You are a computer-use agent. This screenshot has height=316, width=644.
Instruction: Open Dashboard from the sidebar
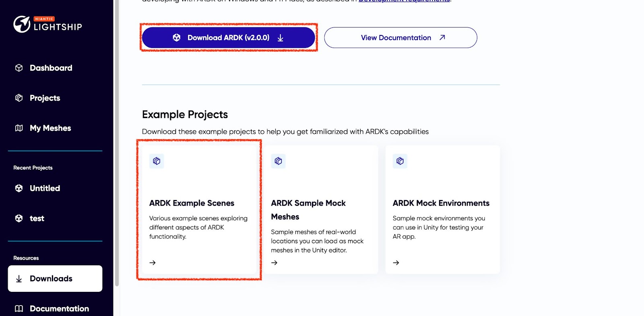51,68
